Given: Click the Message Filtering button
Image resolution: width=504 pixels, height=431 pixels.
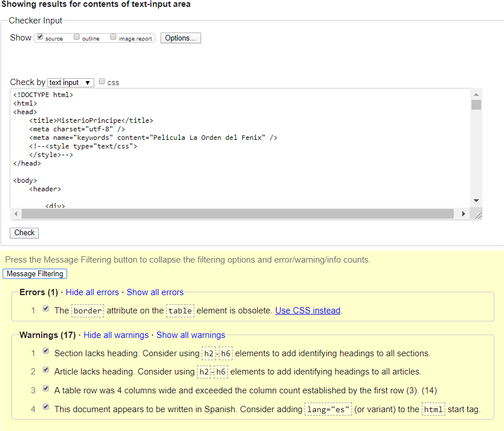Looking at the screenshot, I should pos(34,273).
